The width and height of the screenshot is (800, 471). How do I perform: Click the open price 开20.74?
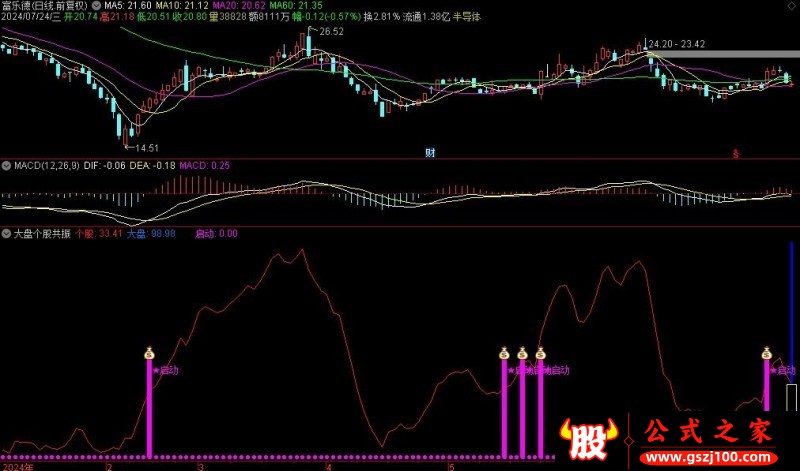point(81,17)
